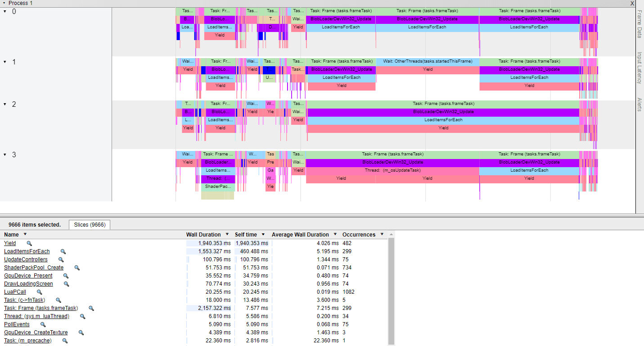Click the magnifier icon beside LoadItemsForEach
This screenshot has width=644, height=346.
(63, 251)
